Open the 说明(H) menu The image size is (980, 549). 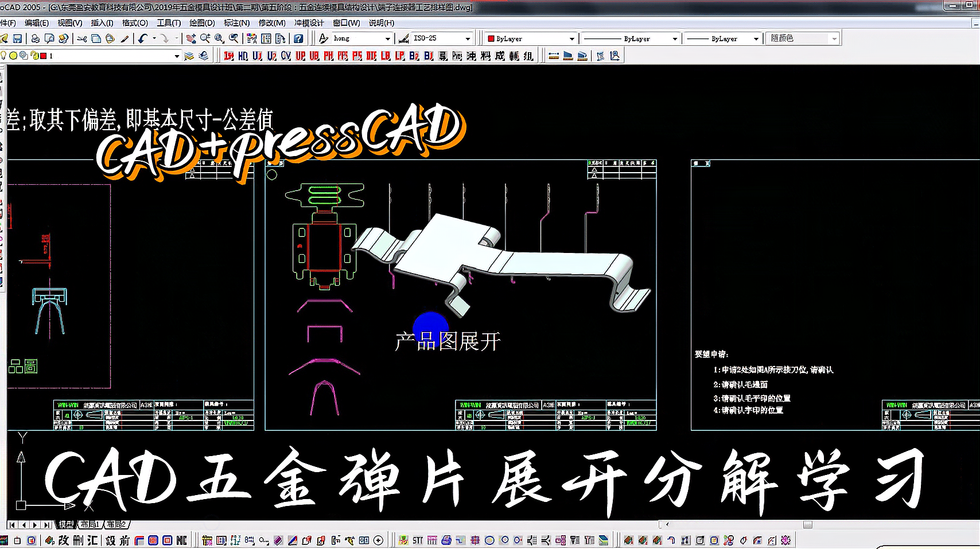381,23
